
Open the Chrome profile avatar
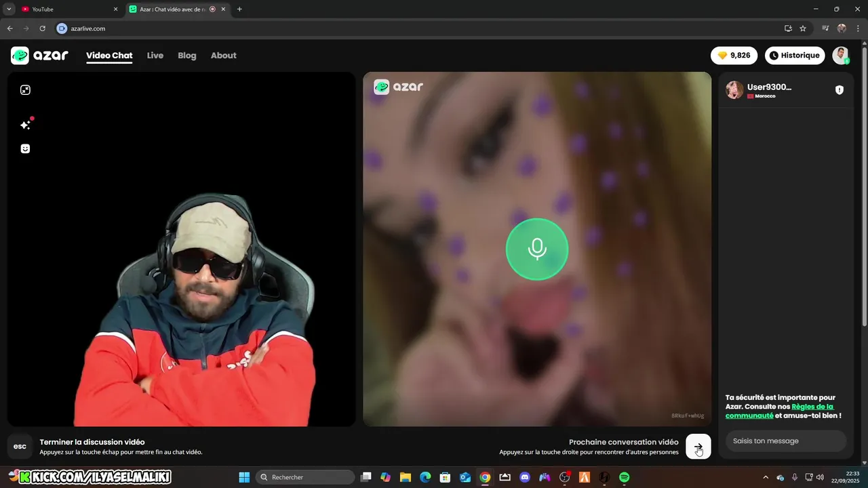tap(842, 28)
